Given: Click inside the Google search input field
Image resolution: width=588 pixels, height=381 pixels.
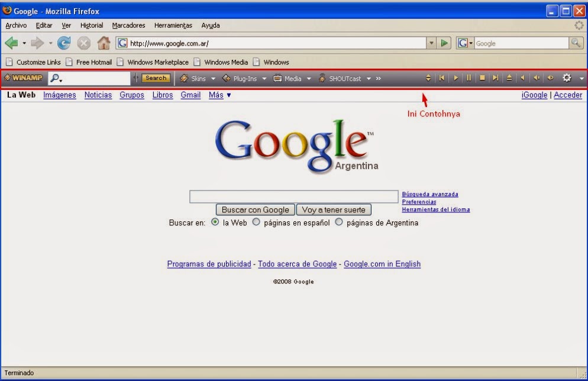Looking at the screenshot, I should (x=293, y=196).
